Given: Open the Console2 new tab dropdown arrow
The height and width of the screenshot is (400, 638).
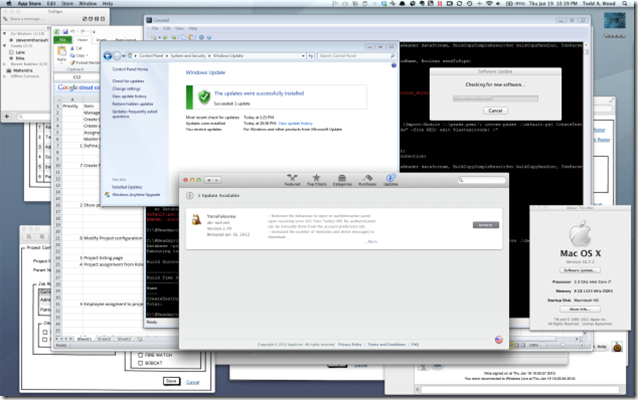Looking at the screenshot, I should (159, 37).
